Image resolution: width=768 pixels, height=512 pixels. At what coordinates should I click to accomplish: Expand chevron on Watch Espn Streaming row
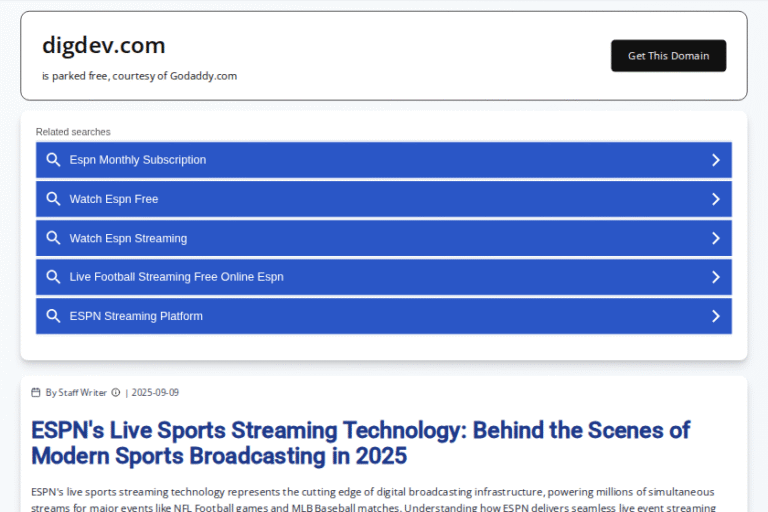[x=715, y=238]
